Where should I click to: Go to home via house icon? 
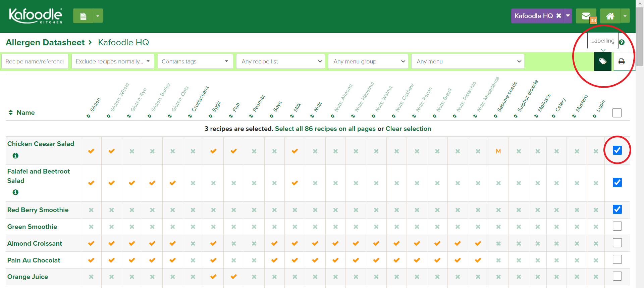(x=610, y=16)
